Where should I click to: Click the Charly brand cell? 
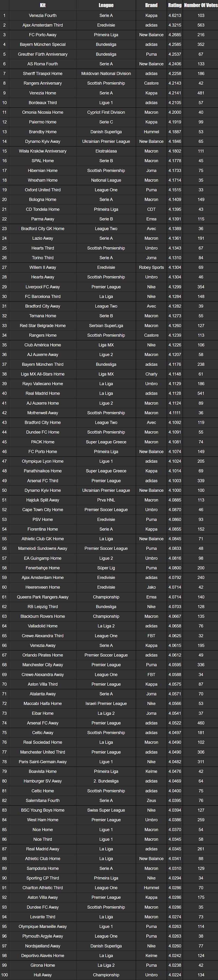pyautogui.click(x=151, y=374)
